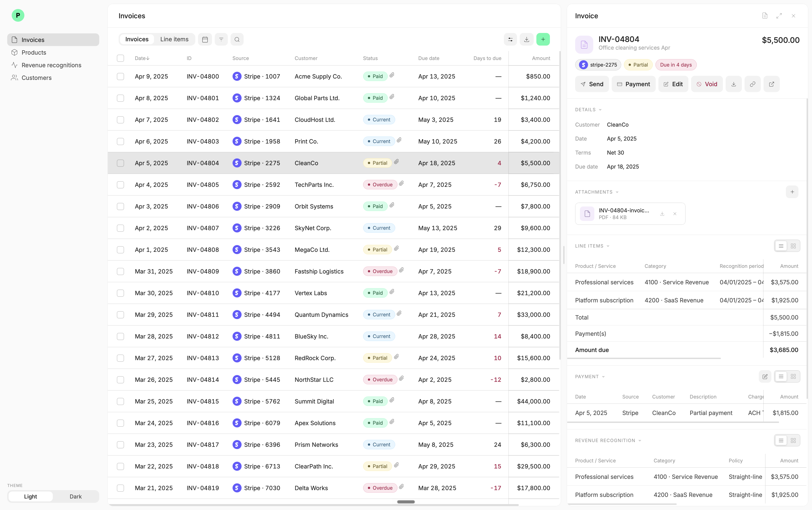The width and height of the screenshot is (812, 510).
Task: Collapse the REVENUE RECOGNITION section
Action: 608,440
